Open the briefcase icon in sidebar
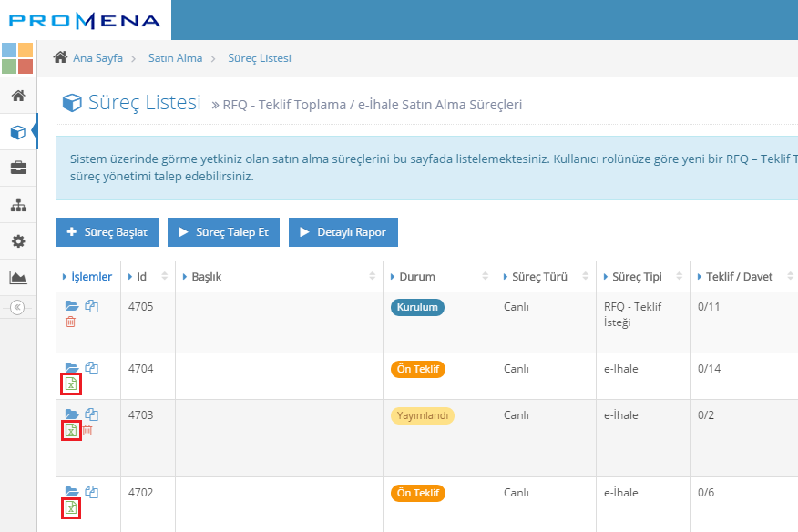The width and height of the screenshot is (798, 532). click(x=18, y=168)
